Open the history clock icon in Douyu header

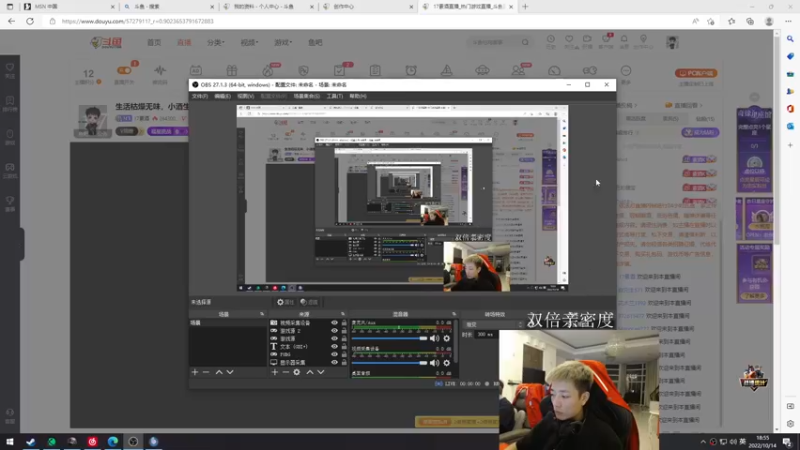(551, 41)
